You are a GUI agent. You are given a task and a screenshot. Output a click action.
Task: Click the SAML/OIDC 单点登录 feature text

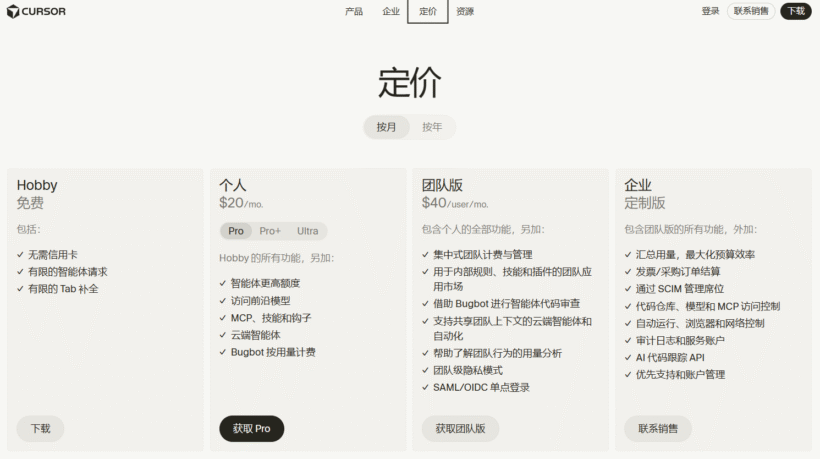(481, 387)
